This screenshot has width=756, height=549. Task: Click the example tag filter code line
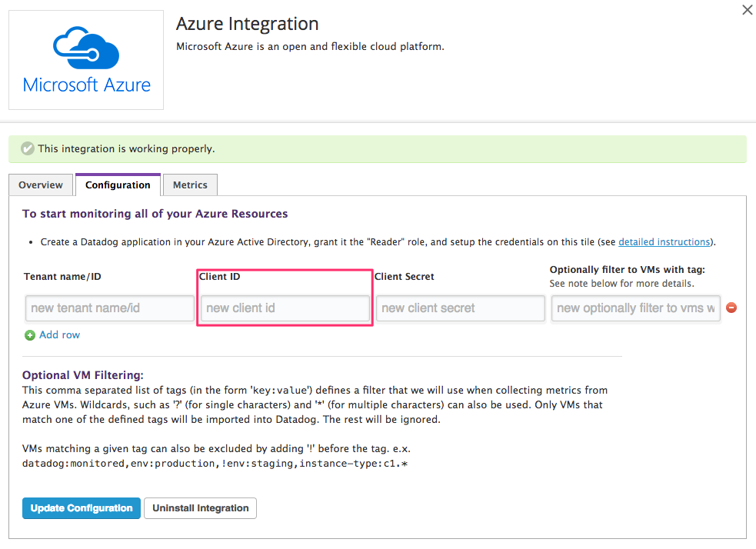pos(215,464)
